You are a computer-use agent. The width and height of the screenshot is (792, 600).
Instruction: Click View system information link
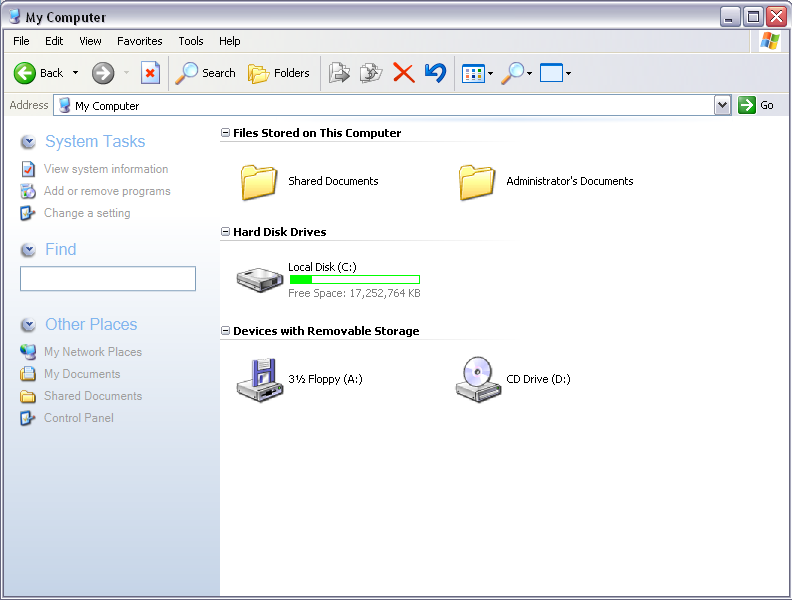(106, 169)
